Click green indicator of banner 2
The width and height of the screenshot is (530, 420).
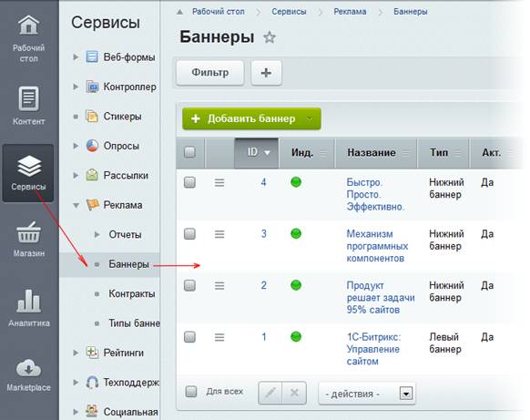pyautogui.click(x=296, y=285)
